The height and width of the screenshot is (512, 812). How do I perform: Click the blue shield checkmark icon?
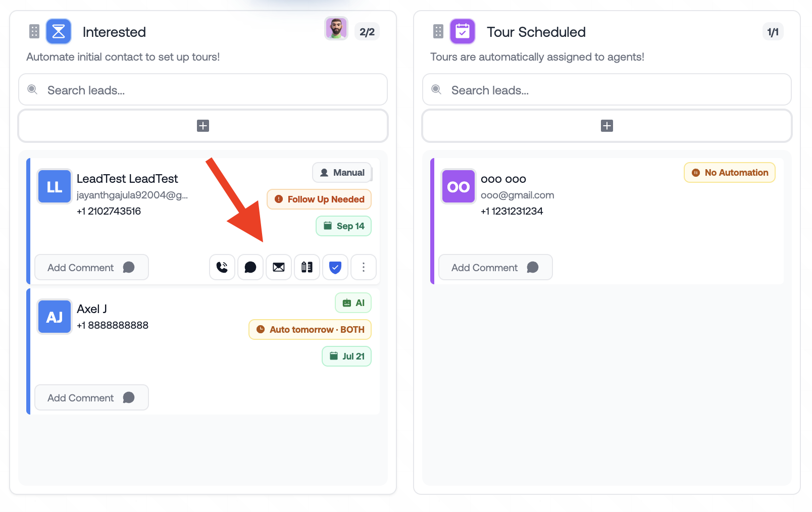click(335, 267)
